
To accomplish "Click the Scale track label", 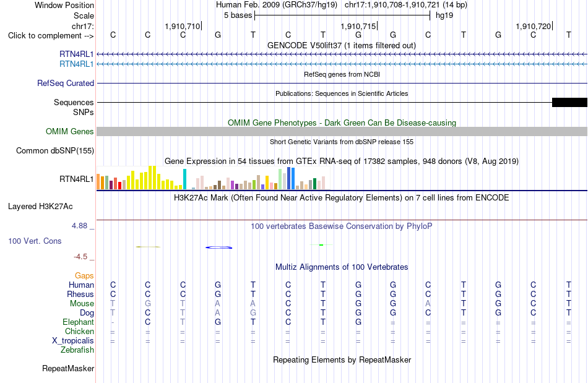I will [84, 15].
